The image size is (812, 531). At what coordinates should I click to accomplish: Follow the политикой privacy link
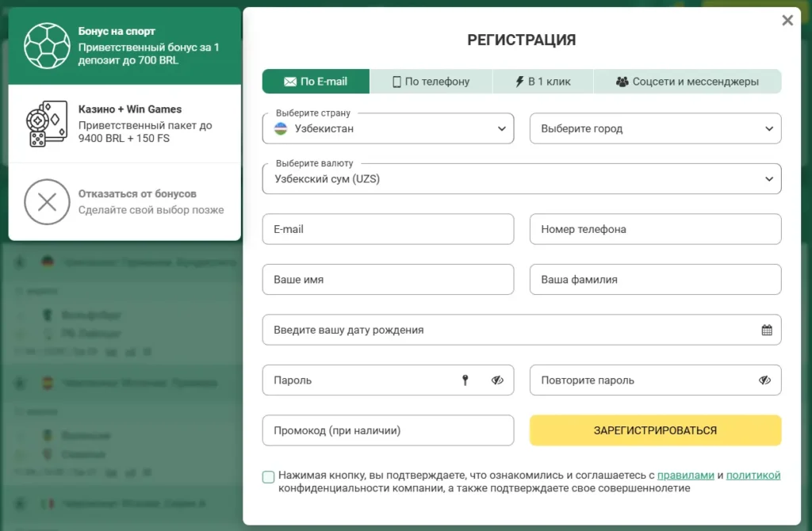753,476
